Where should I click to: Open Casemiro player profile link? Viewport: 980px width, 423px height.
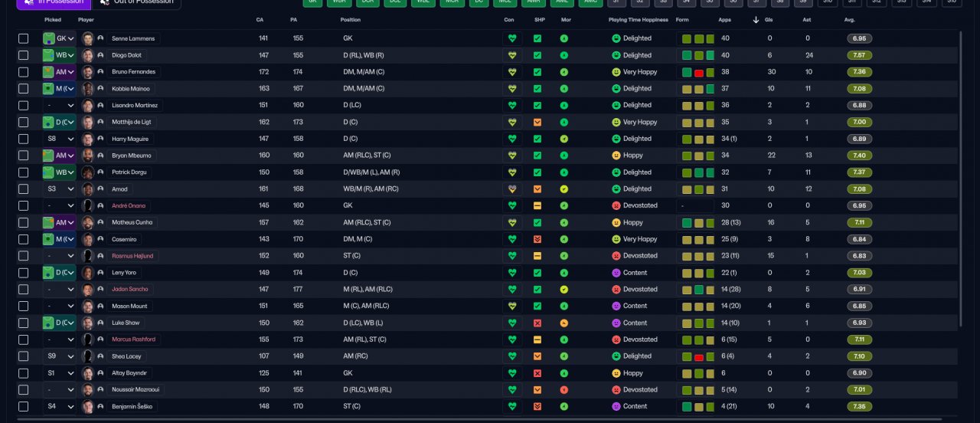[x=124, y=239]
